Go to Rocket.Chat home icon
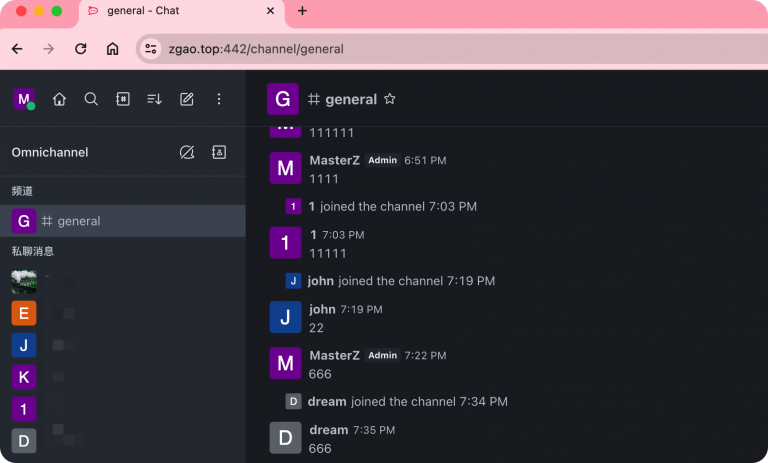Screen dimensions: 768x463 [x=59, y=99]
